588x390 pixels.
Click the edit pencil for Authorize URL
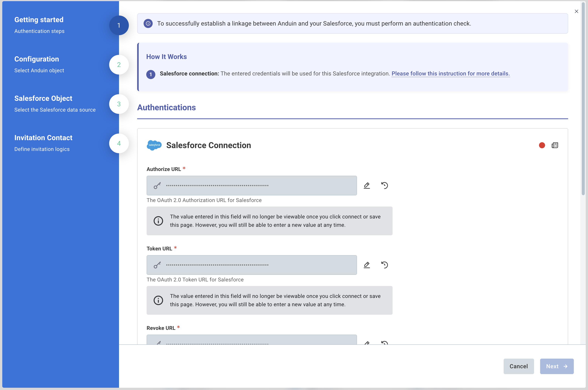[367, 186]
